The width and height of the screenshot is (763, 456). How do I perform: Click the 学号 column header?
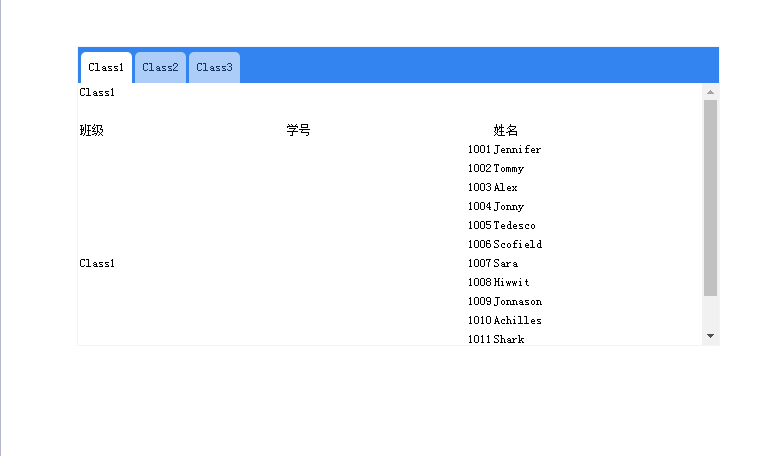[x=298, y=130]
